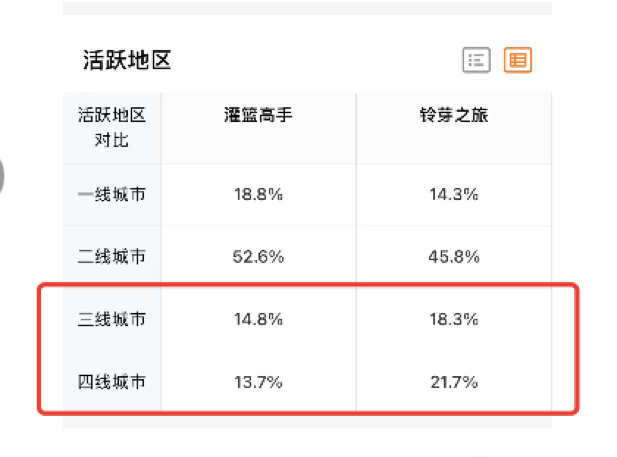Image resolution: width=617 pixels, height=457 pixels.
Task: Click the 活跃地区 section title
Action: point(127,60)
